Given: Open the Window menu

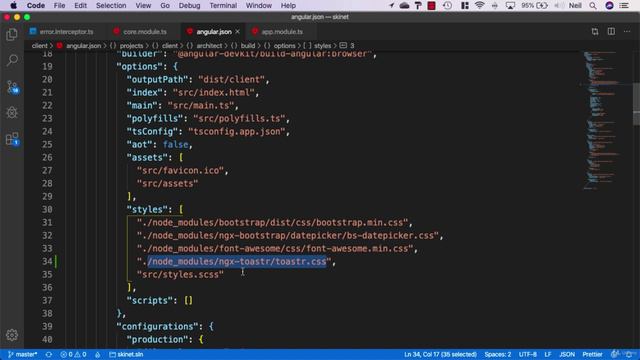Looking at the screenshot, I should coord(259,5).
